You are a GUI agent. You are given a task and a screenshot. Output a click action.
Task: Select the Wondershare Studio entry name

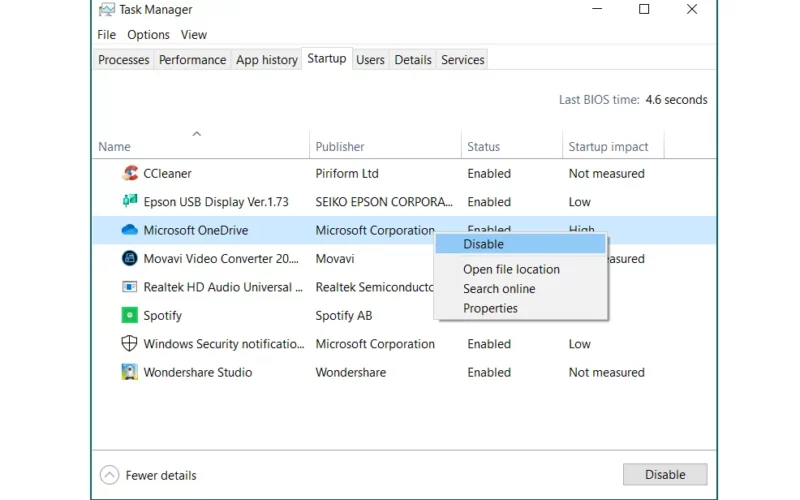click(197, 372)
